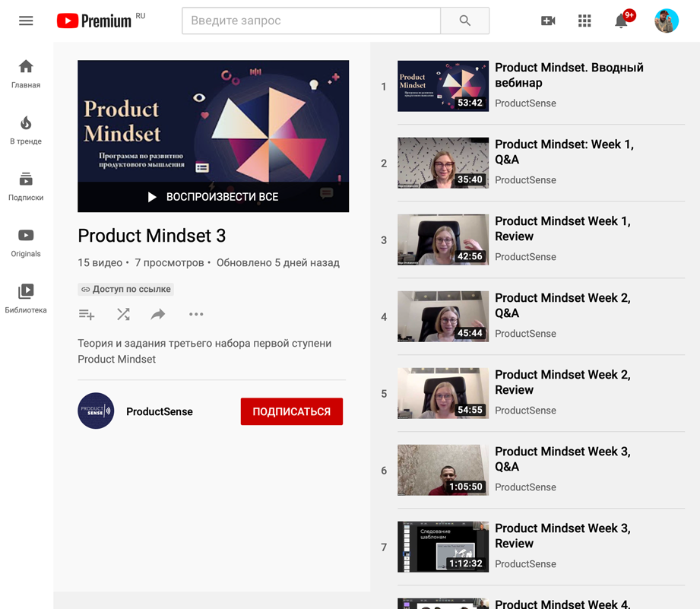Click the Обновлено 5 дней назад text
Viewport: 700px width, 609px height.
tap(278, 262)
